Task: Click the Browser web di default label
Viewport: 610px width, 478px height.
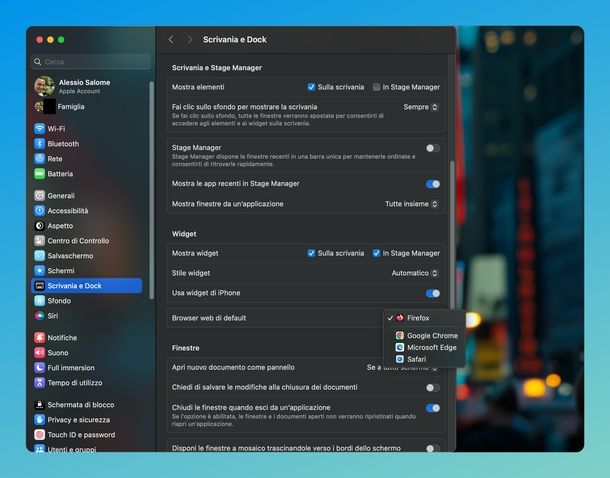Action: [209, 318]
